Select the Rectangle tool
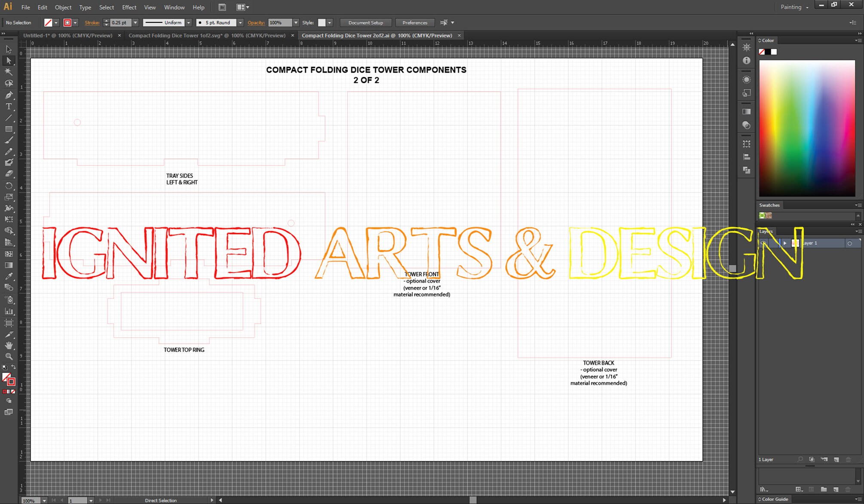The image size is (864, 504). click(x=9, y=129)
